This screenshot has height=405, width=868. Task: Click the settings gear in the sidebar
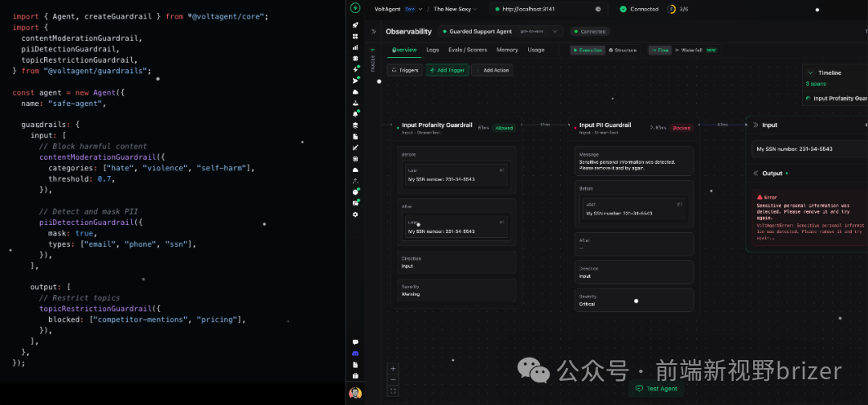355,215
